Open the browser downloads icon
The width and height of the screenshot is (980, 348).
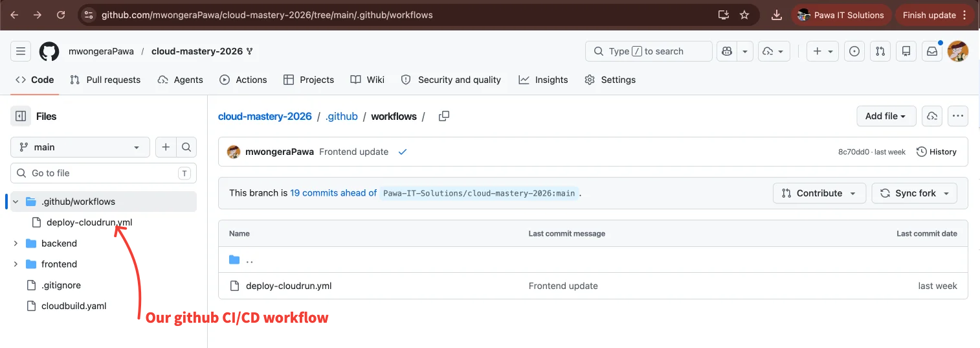777,15
